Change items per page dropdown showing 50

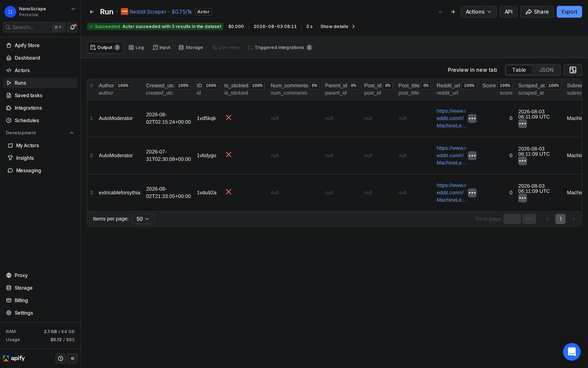pos(143,219)
